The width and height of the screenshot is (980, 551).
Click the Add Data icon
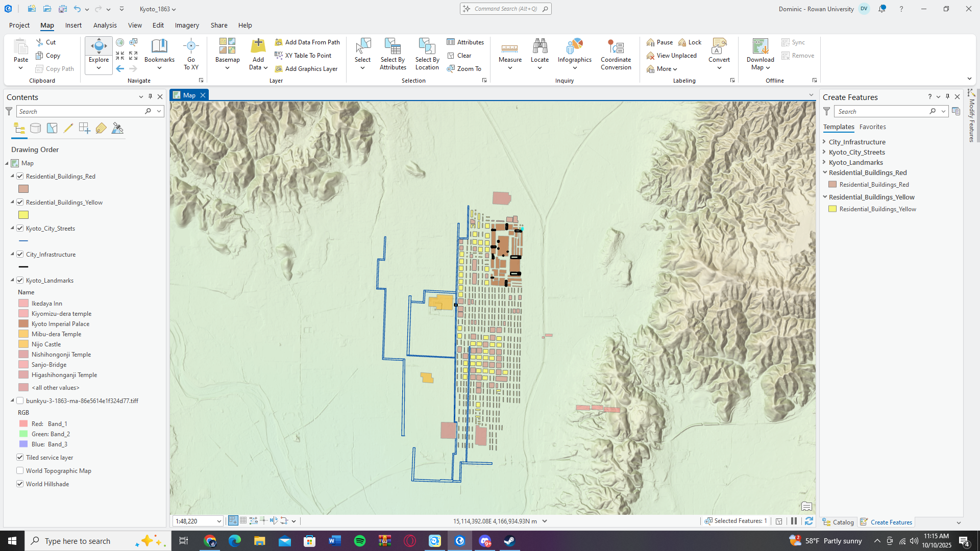pyautogui.click(x=258, y=46)
